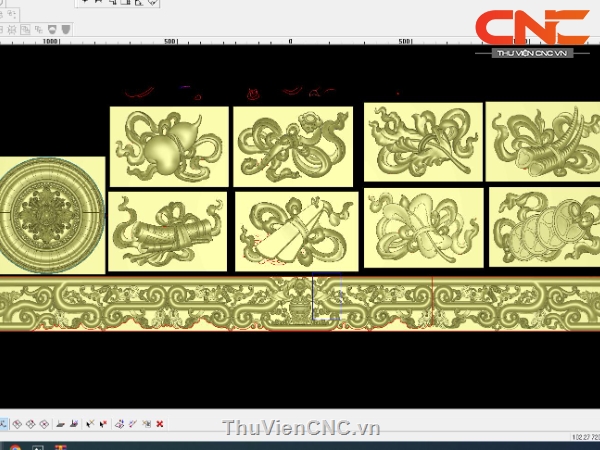
Task: Select the long ornamental border strip relief
Action: pyautogui.click(x=300, y=303)
